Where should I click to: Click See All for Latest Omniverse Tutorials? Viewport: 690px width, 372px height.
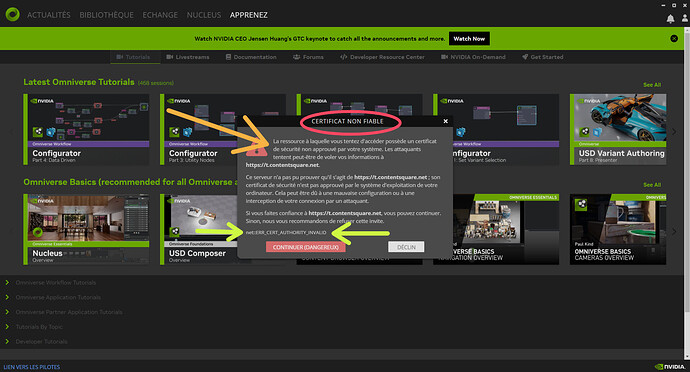tap(652, 85)
